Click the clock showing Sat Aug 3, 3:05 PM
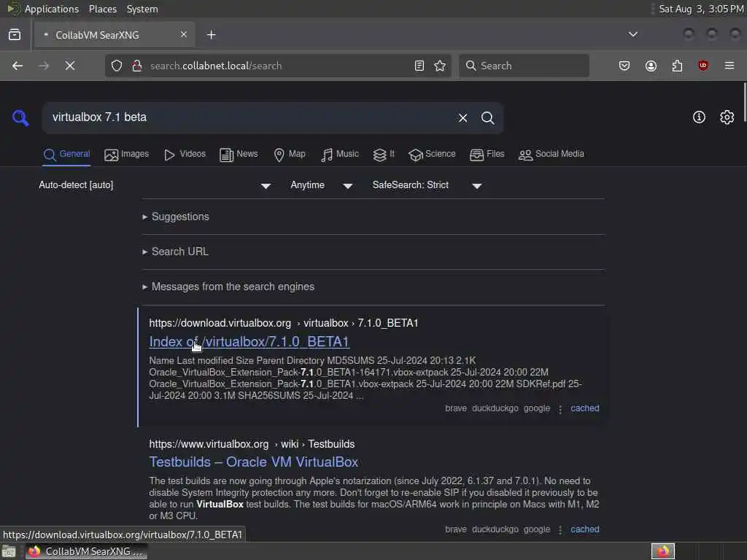 point(700,9)
